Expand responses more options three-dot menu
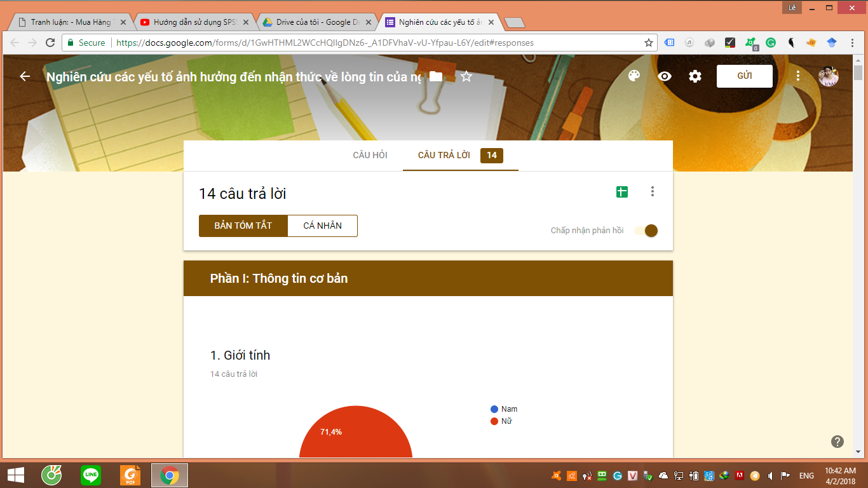 click(x=652, y=192)
